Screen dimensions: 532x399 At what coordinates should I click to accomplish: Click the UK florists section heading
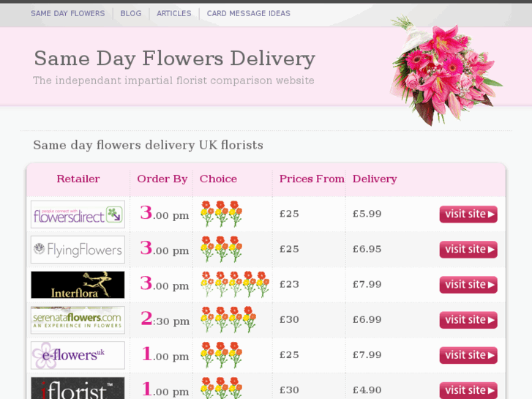click(149, 146)
